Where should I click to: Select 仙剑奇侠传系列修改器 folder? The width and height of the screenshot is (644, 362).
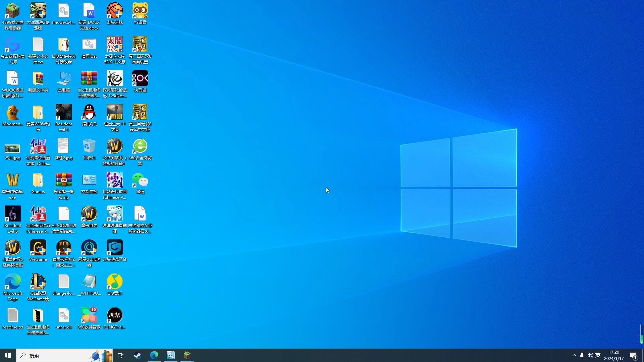coord(64,50)
